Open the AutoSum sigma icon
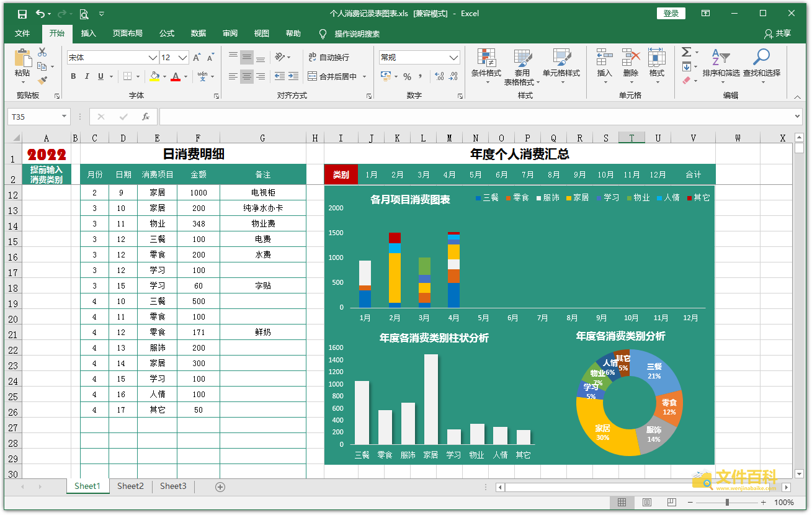 coord(686,52)
